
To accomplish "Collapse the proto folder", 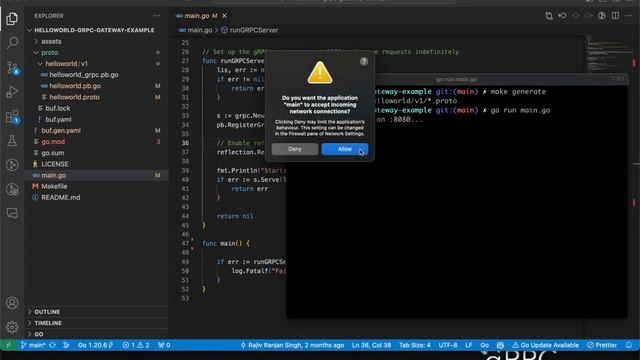I will (x=49, y=52).
